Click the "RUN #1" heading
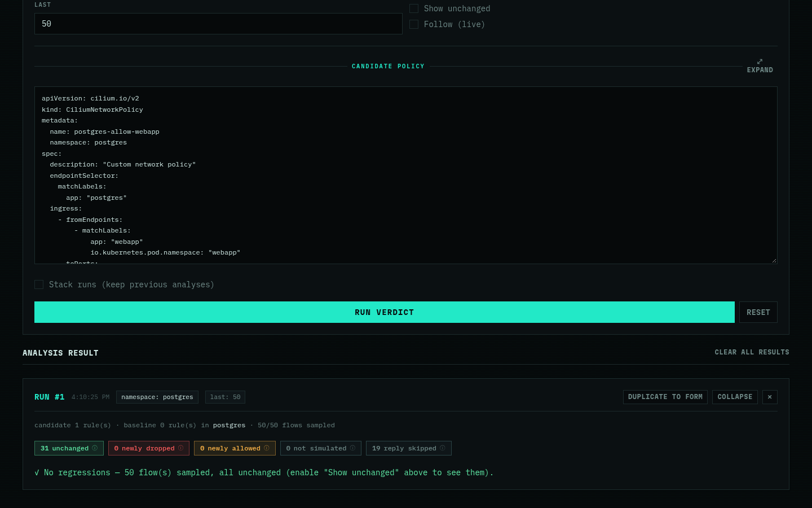812x508 pixels. pos(50,397)
